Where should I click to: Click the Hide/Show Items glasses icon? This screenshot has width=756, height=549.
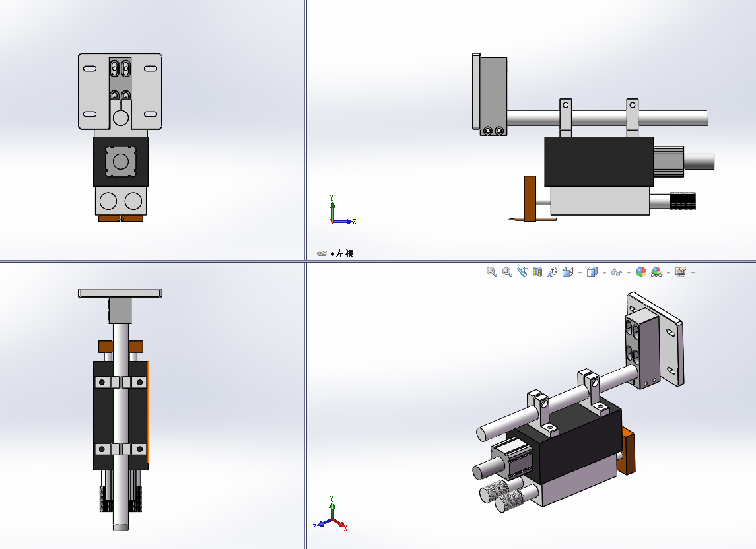[x=616, y=273]
